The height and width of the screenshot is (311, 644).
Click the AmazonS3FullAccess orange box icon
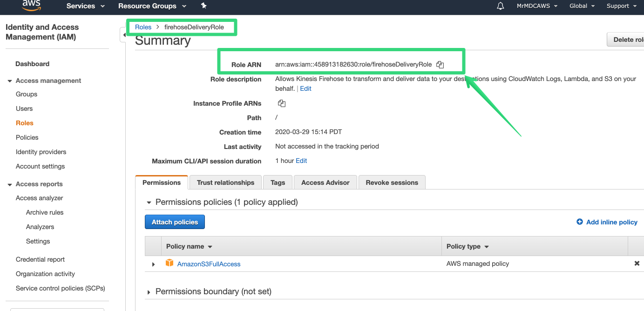click(169, 264)
